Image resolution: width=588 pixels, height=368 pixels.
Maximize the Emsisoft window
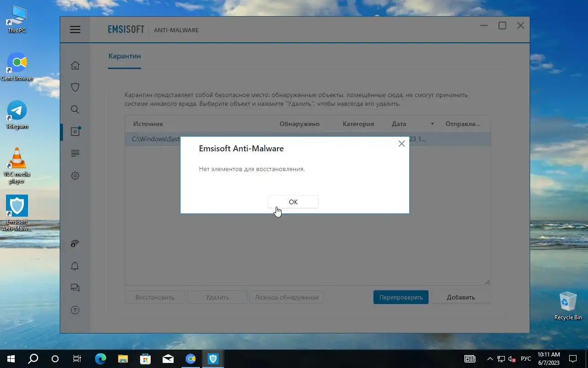point(502,26)
